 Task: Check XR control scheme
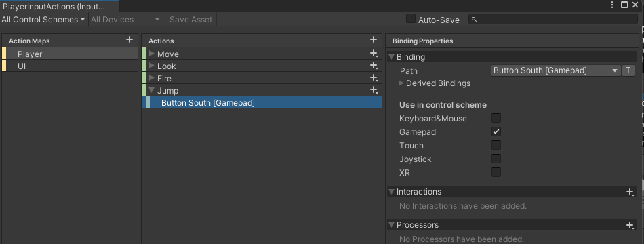496,173
